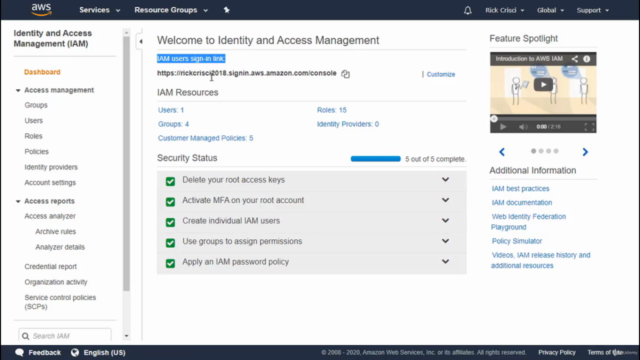
Task: Open Policy Simulator link
Action: click(517, 241)
